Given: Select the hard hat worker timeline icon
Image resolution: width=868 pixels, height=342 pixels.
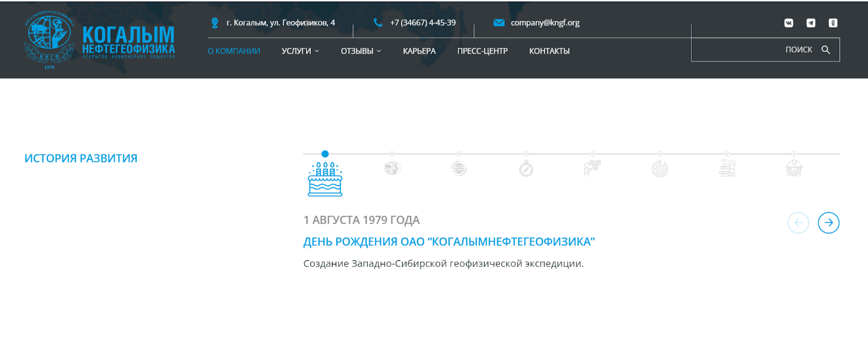Looking at the screenshot, I should tap(794, 169).
